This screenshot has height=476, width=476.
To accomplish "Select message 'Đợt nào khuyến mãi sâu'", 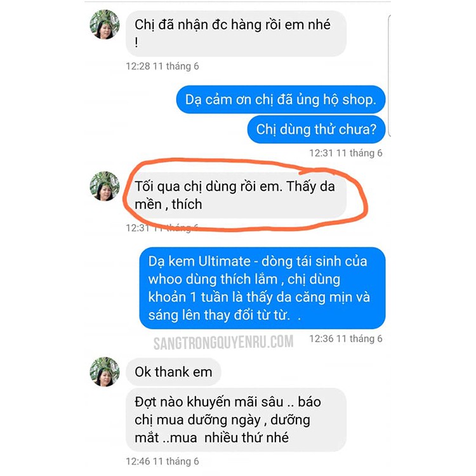I will click(x=236, y=420).
